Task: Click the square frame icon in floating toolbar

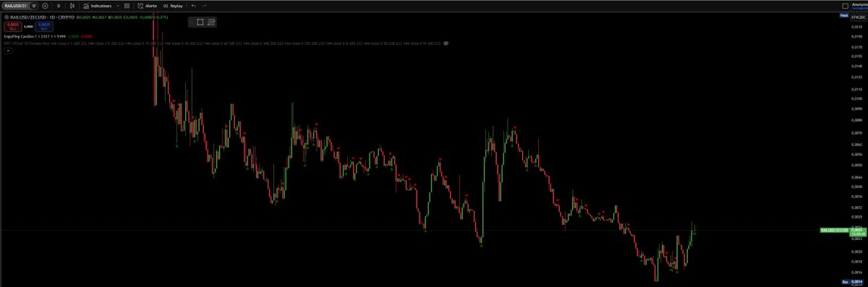Action: point(200,22)
